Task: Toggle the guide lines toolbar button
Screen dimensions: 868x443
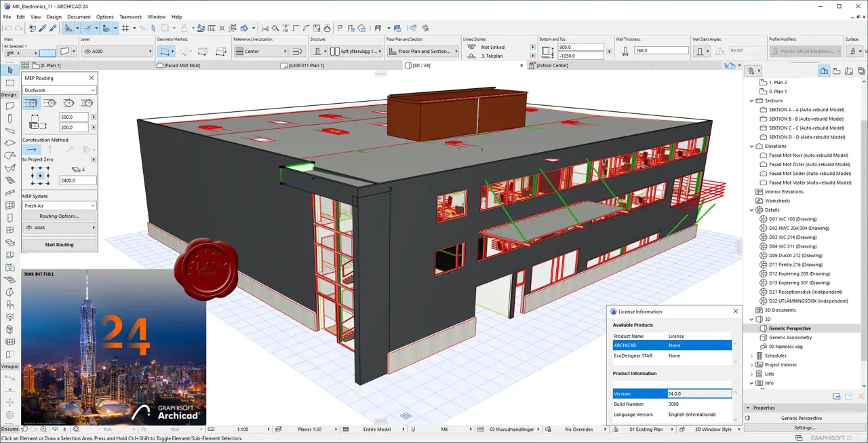Action: pyautogui.click(x=70, y=28)
